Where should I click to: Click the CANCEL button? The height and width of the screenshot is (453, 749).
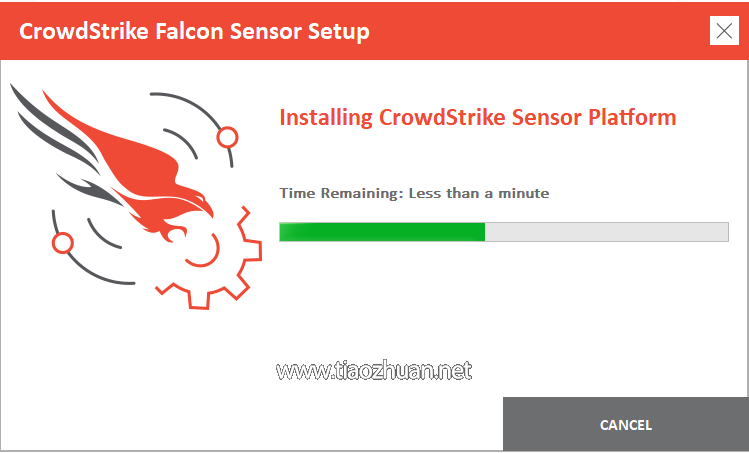[x=626, y=424]
